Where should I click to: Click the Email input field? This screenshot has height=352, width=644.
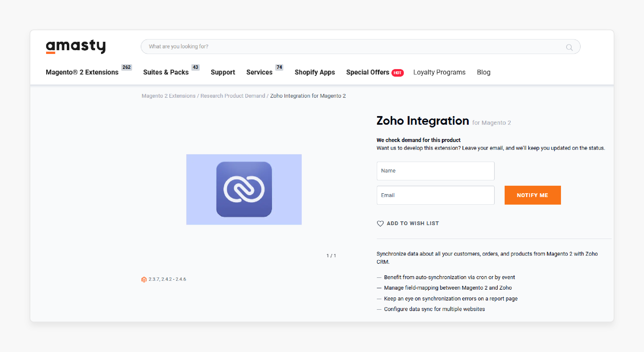(x=435, y=195)
